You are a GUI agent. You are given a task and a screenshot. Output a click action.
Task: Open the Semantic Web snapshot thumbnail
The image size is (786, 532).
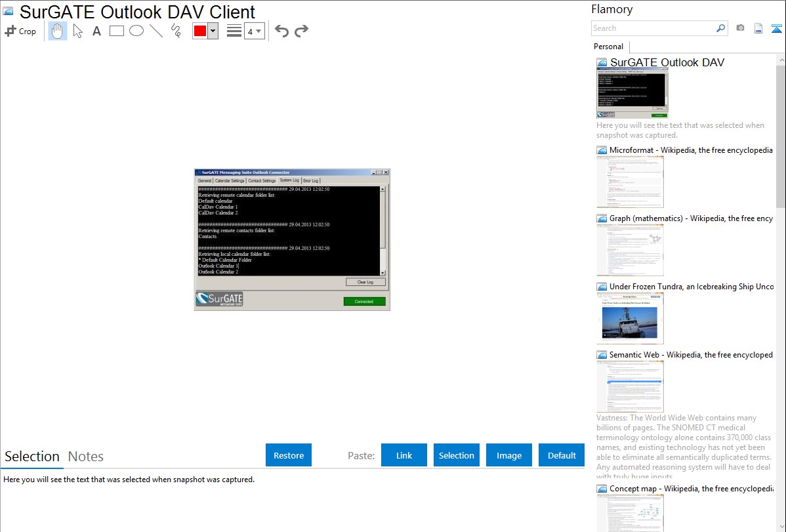[x=630, y=386]
